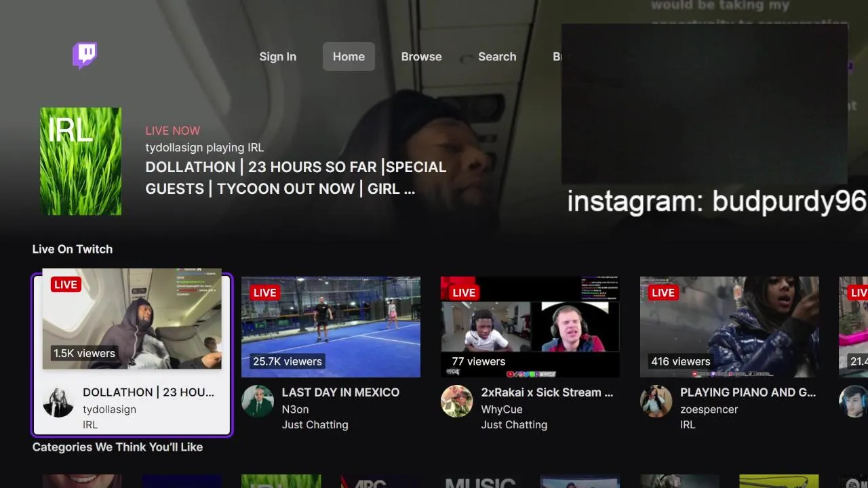Click LIVE badge on WhyCue thumbnail

coord(464,293)
